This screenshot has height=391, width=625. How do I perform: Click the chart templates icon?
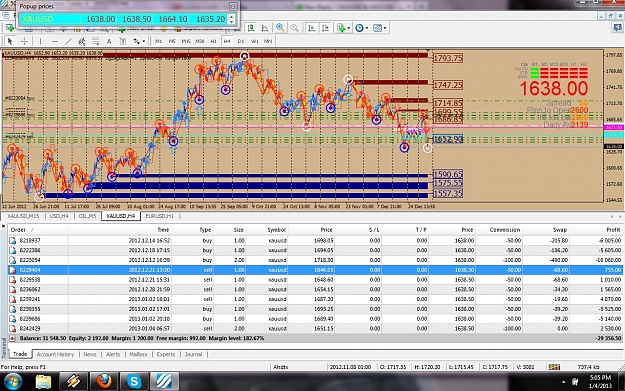pyautogui.click(x=377, y=28)
